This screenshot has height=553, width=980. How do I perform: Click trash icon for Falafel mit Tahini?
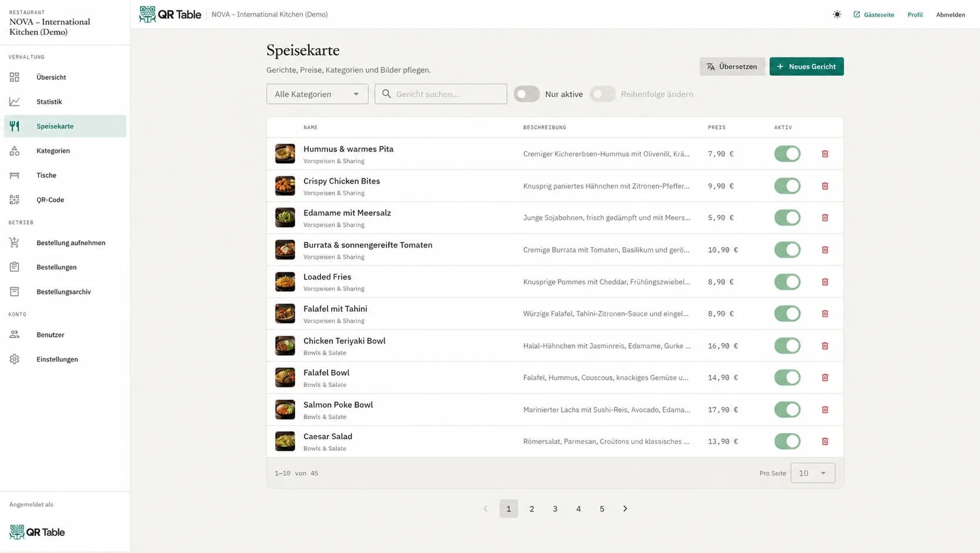coord(825,314)
